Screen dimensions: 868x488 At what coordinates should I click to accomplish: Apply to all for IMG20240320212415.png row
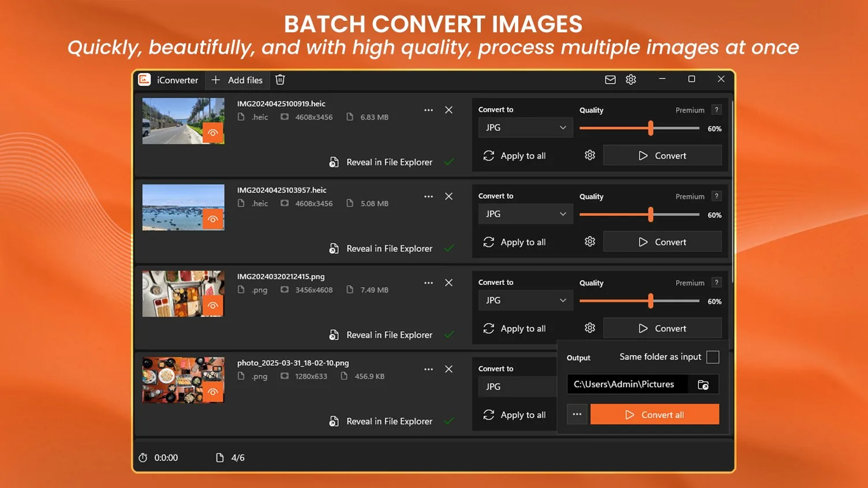(x=514, y=329)
